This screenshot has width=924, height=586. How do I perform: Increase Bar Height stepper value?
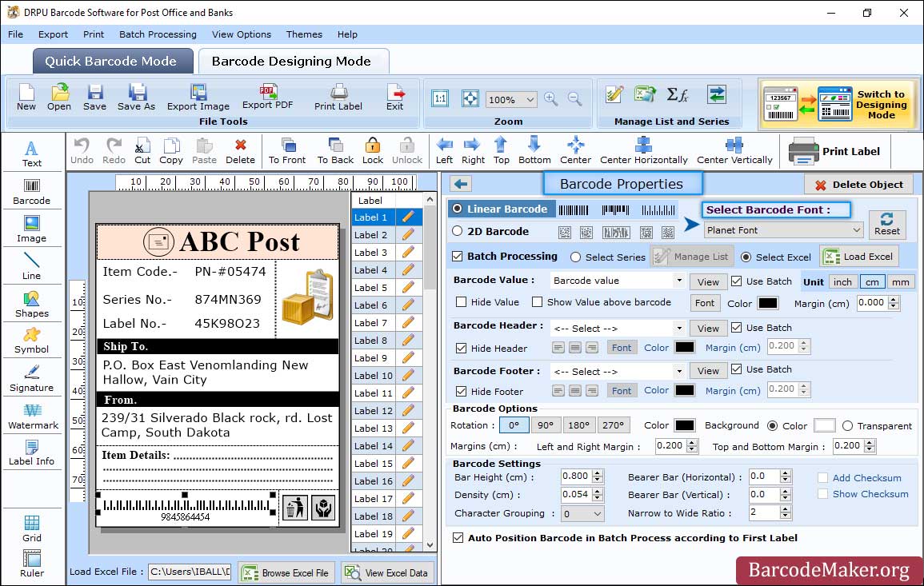[598, 473]
